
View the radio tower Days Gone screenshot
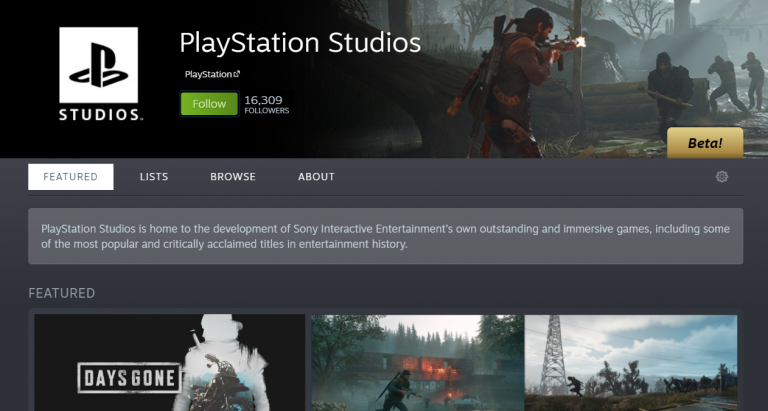click(x=631, y=363)
